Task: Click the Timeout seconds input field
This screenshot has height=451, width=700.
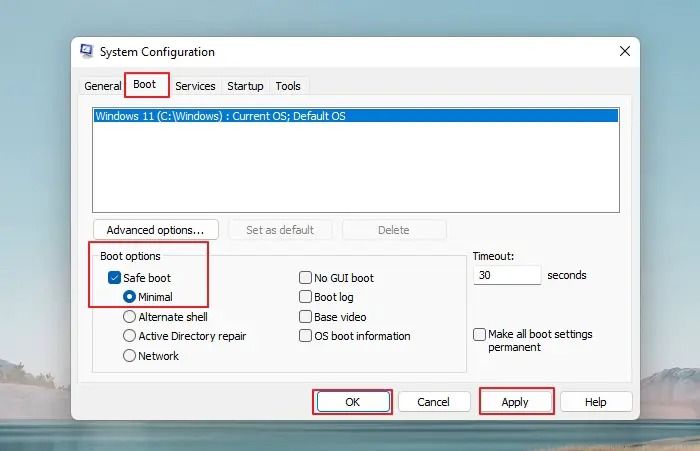Action: [x=506, y=275]
